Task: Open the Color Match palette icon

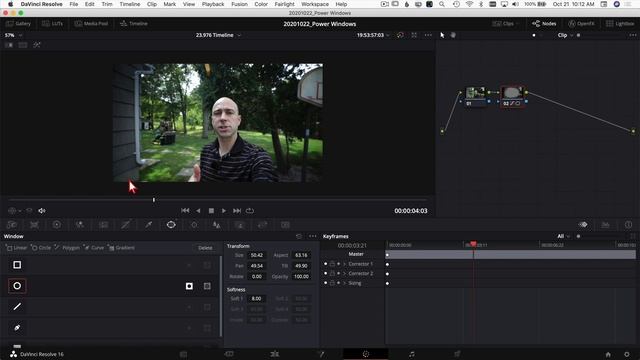Action: point(34,225)
